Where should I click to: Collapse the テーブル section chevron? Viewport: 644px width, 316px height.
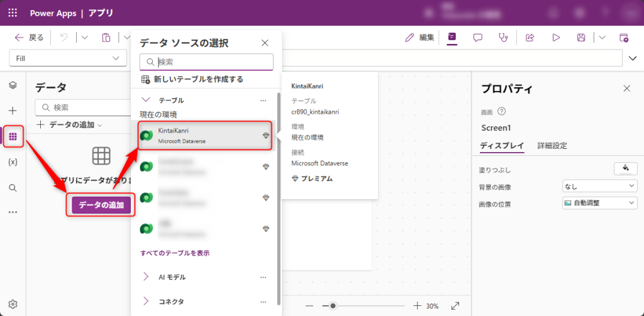click(146, 100)
